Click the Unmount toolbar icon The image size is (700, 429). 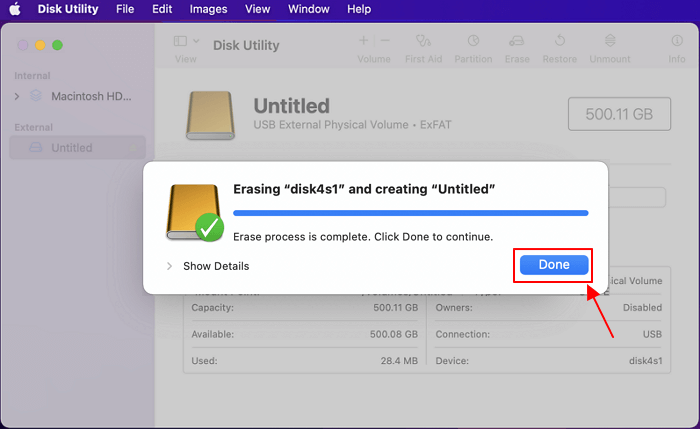pyautogui.click(x=609, y=42)
